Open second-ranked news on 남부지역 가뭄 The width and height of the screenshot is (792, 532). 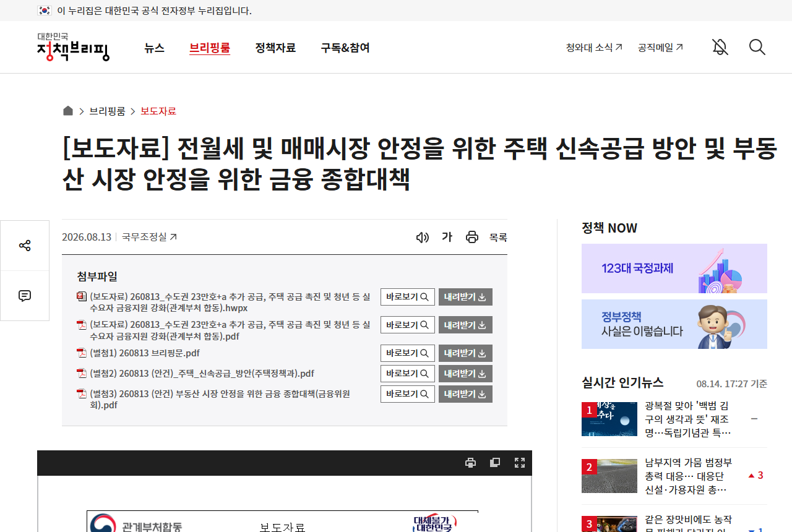[x=688, y=476]
